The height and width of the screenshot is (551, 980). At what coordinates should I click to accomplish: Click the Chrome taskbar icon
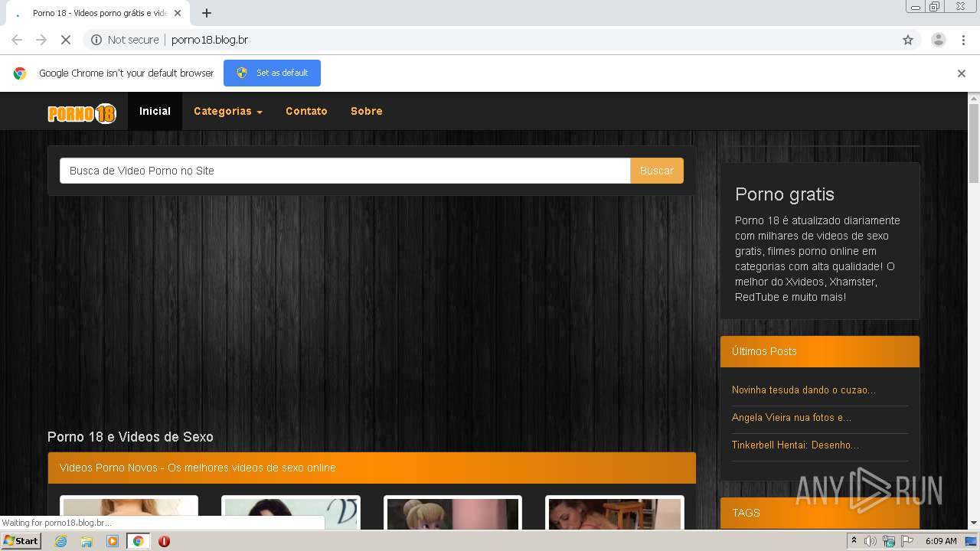tap(138, 541)
